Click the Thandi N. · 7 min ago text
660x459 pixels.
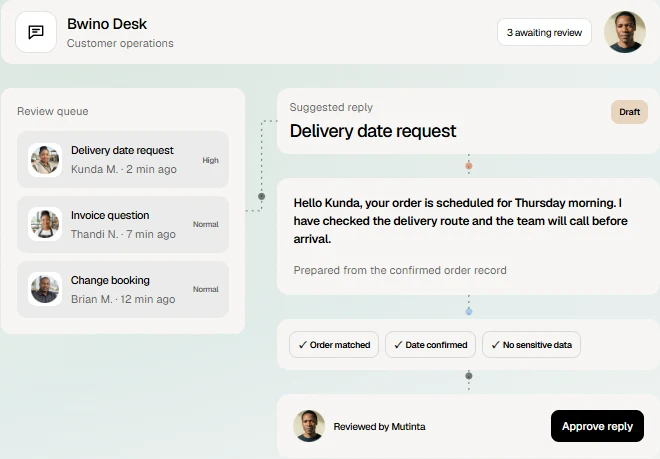(x=123, y=234)
